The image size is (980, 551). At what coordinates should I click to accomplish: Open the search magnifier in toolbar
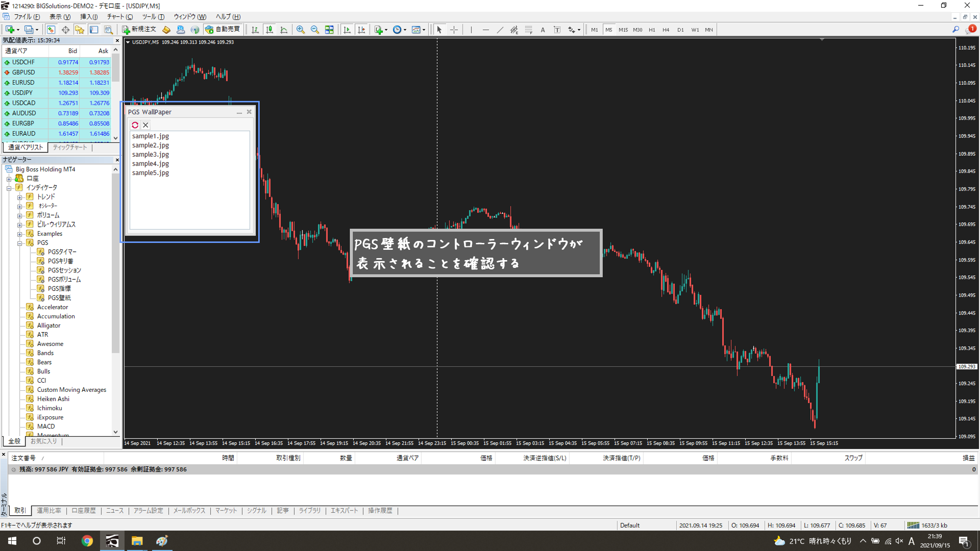pos(955,30)
